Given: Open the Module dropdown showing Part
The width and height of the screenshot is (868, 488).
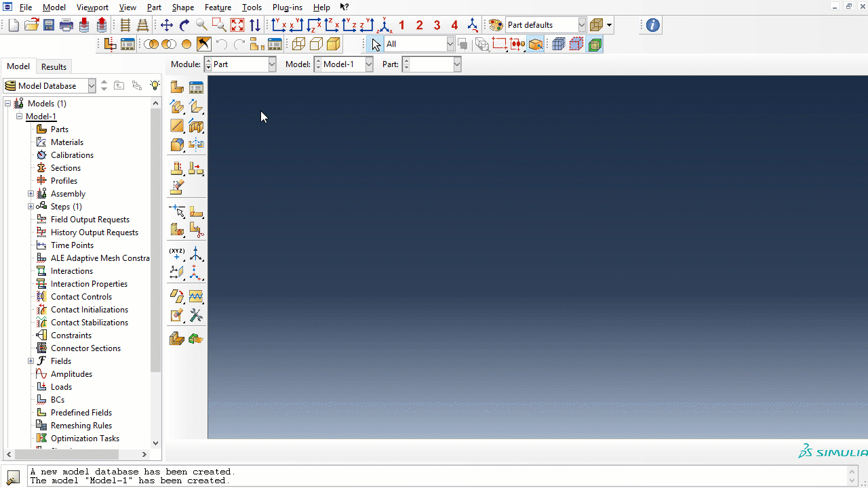Looking at the screenshot, I should tap(240, 64).
